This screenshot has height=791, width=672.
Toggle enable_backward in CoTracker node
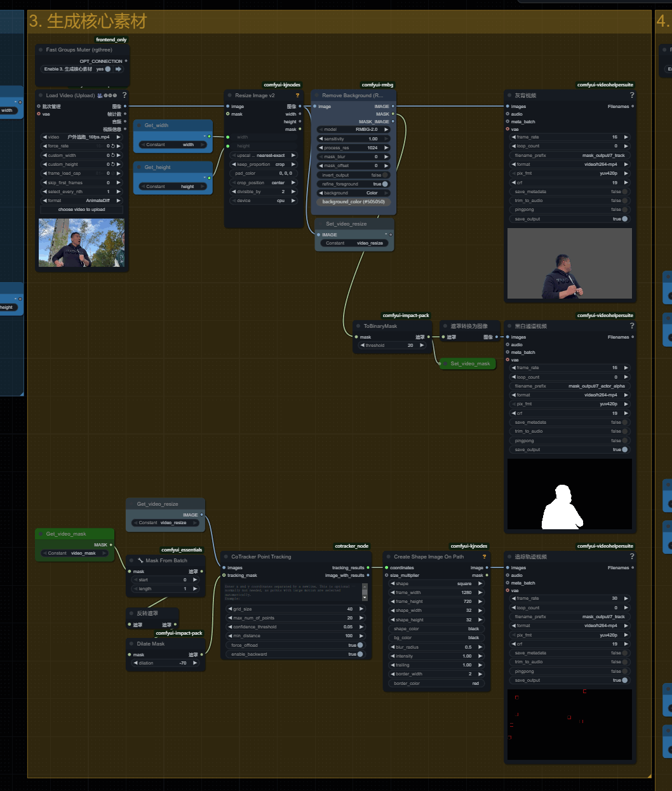pos(360,654)
